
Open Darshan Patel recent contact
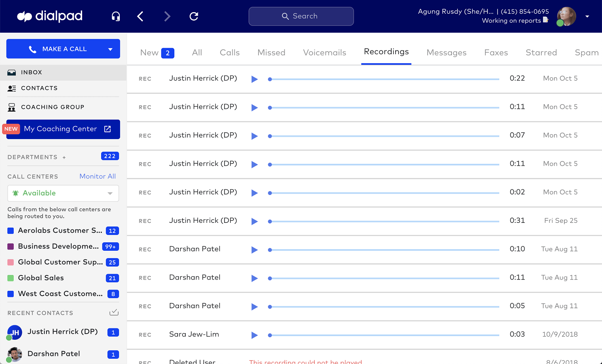pos(63,354)
